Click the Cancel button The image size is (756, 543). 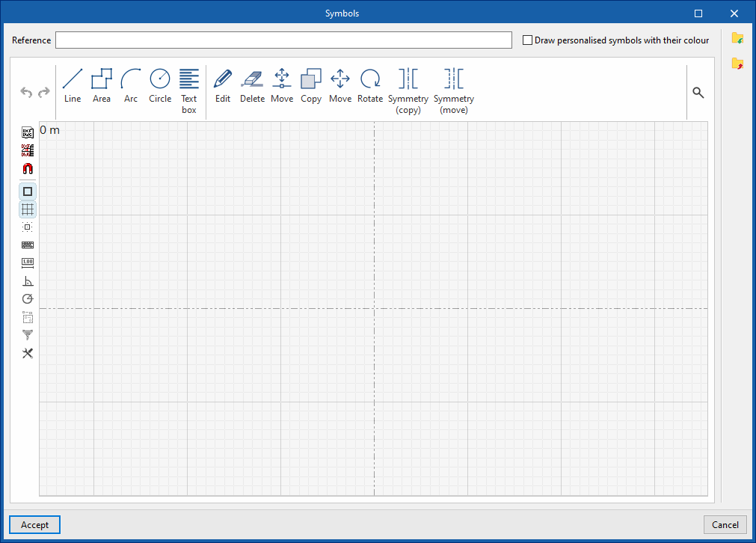725,524
